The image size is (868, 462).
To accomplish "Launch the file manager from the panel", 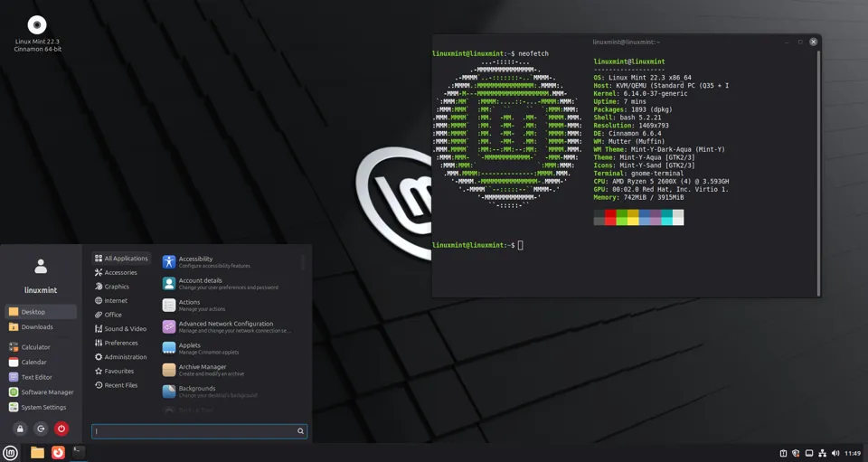I will pyautogui.click(x=37, y=453).
